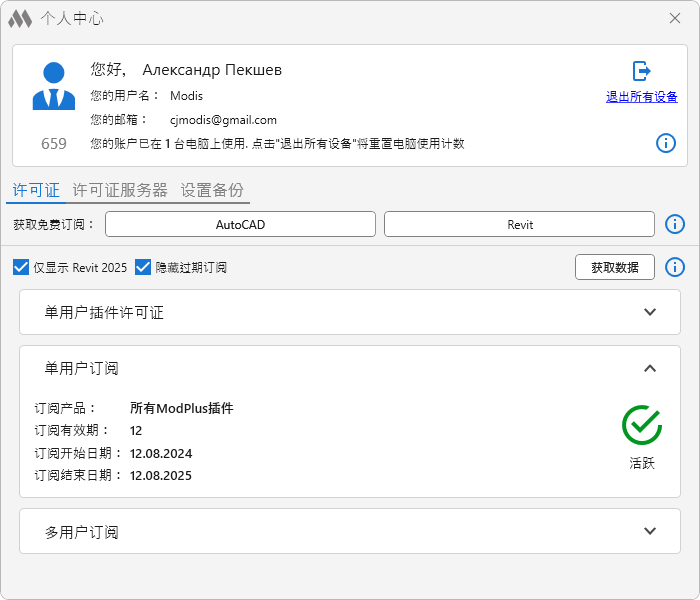
Task: Click the info icon in account panel
Action: click(x=666, y=143)
